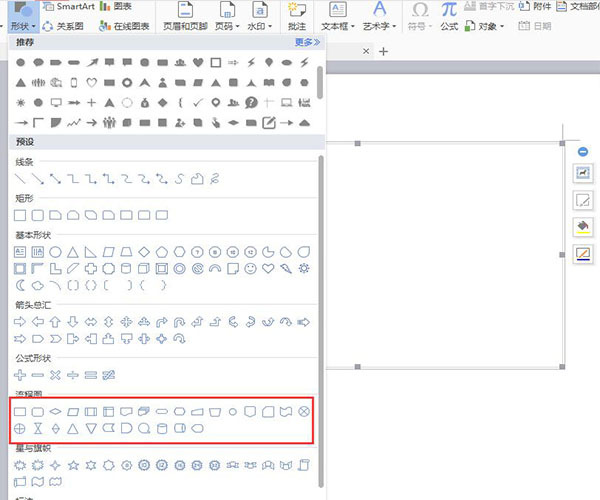The height and width of the screenshot is (500, 600).
Task: Select the 5-point star shape
Action: (x=74, y=465)
